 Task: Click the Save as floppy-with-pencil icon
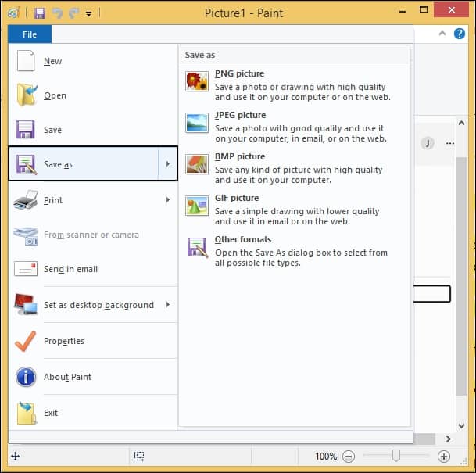click(x=27, y=164)
